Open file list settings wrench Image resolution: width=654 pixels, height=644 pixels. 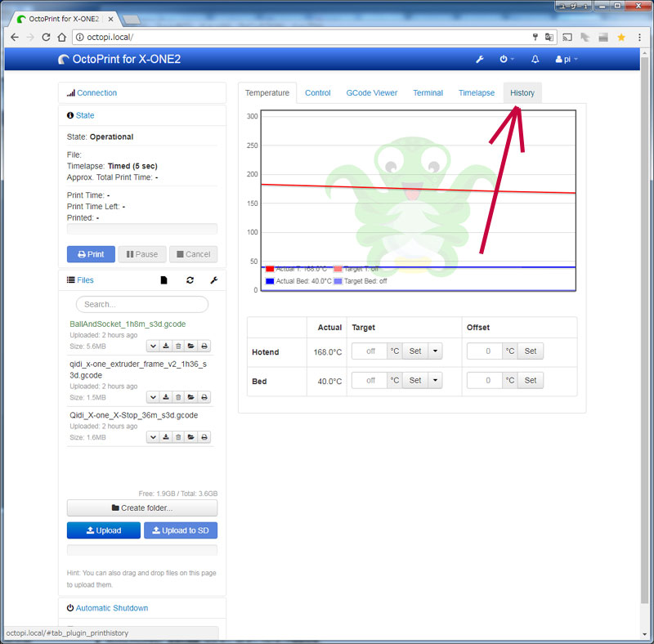(214, 280)
